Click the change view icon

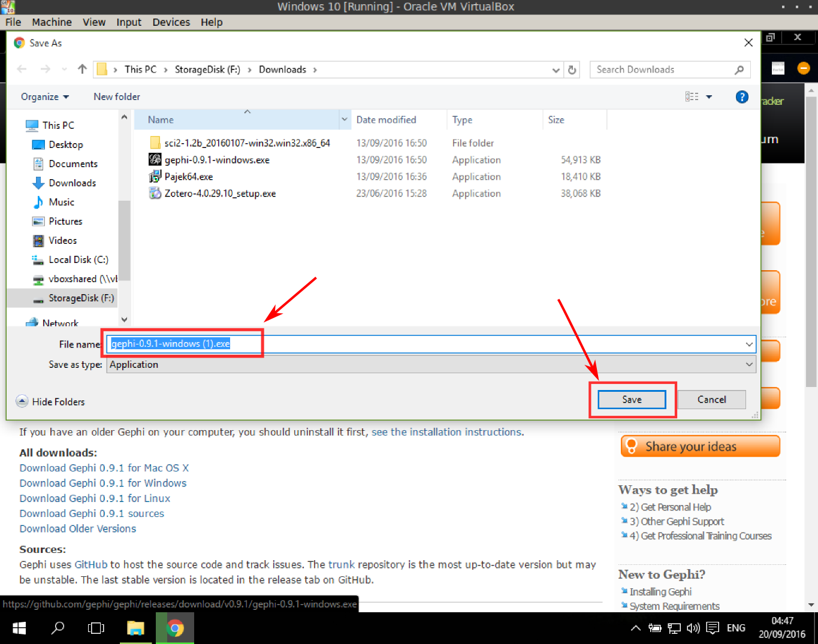pos(692,96)
